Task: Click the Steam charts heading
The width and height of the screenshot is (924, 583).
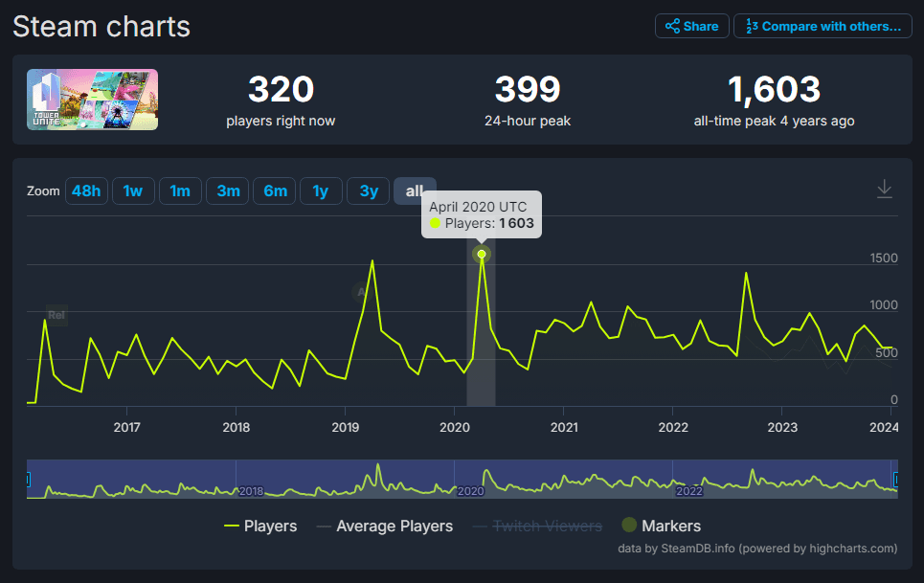Action: [101, 27]
